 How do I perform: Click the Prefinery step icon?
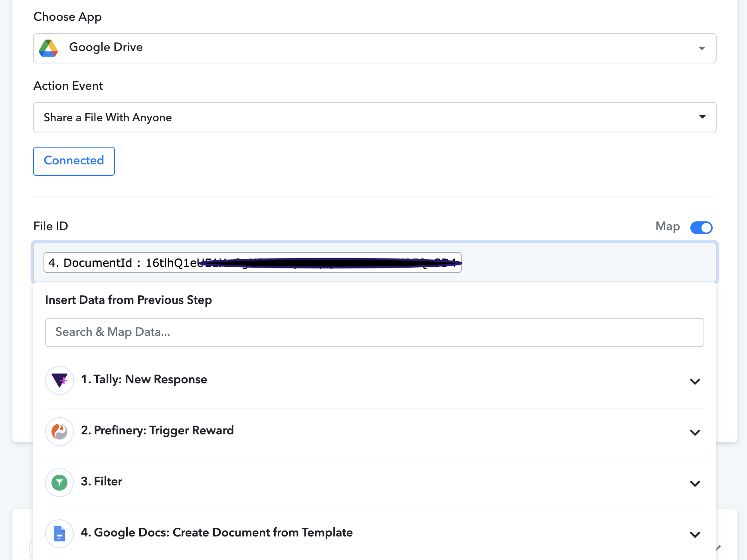[59, 432]
